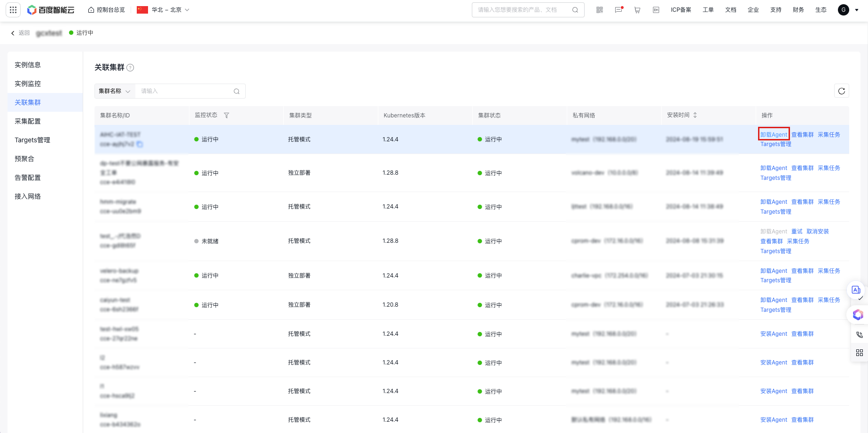Click 查看集群 in 1.20.8 row
Screen dimensions: 868x433
[x=802, y=300]
